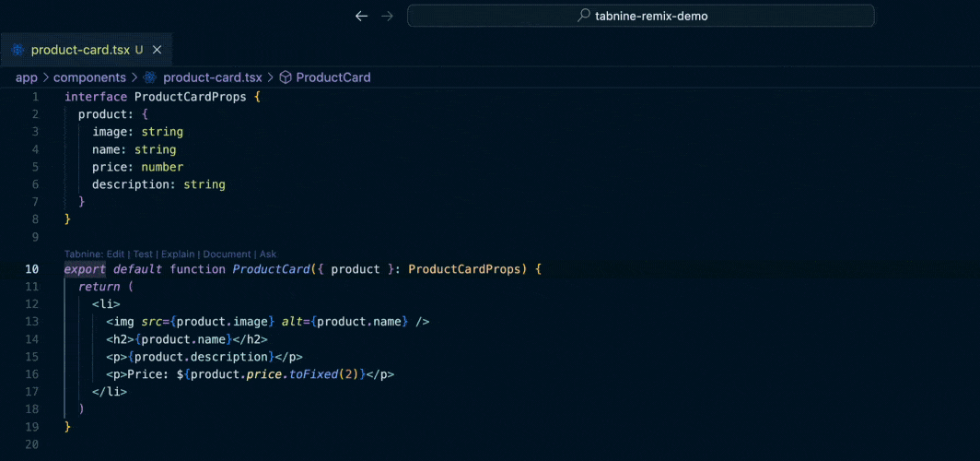Run Tabnine "Test" code lens action
Image resolution: width=980 pixels, height=461 pixels.
143,254
